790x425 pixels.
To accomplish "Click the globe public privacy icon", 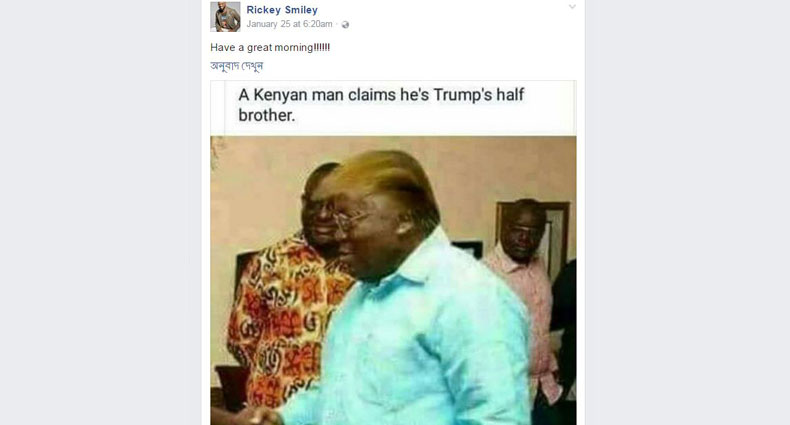I will coord(345,25).
